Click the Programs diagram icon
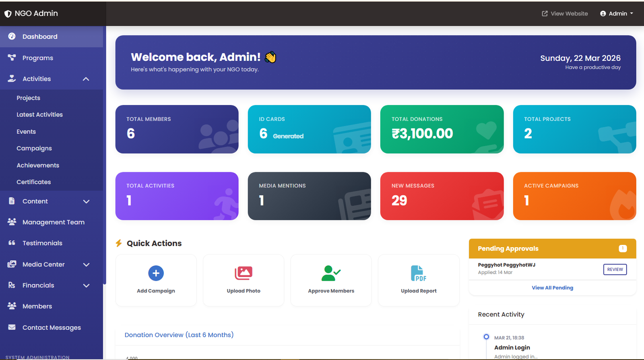 [12, 58]
